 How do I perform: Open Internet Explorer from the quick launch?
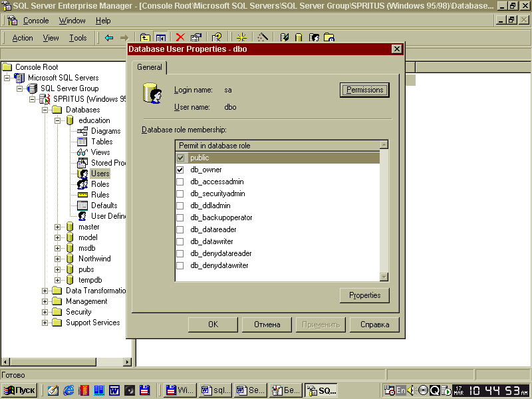[x=68, y=390]
